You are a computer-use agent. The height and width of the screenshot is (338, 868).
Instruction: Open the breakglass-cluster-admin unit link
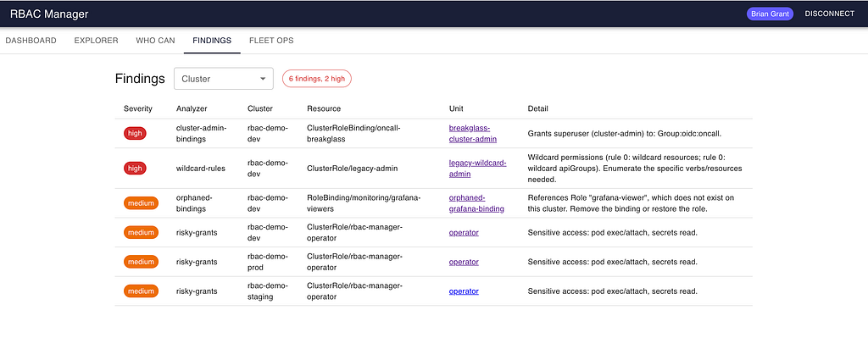473,133
